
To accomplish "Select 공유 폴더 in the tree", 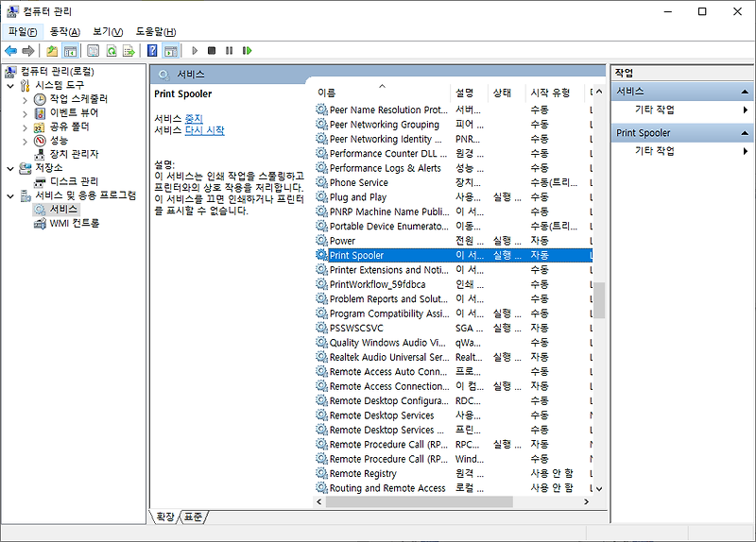I will tap(69, 127).
